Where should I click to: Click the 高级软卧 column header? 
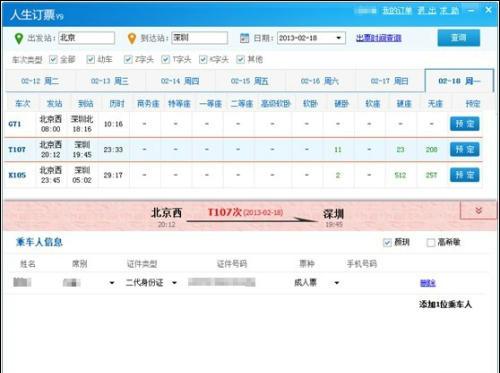[x=276, y=104]
